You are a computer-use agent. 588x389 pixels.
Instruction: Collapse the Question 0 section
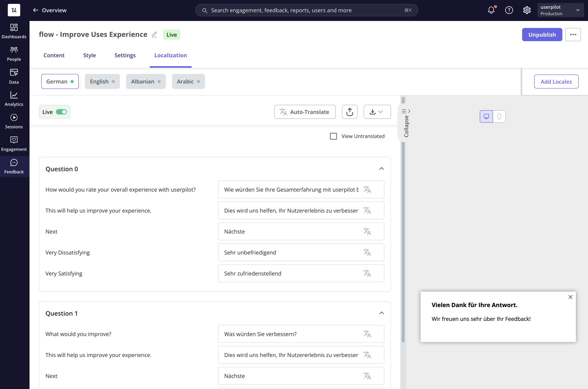pyautogui.click(x=381, y=169)
